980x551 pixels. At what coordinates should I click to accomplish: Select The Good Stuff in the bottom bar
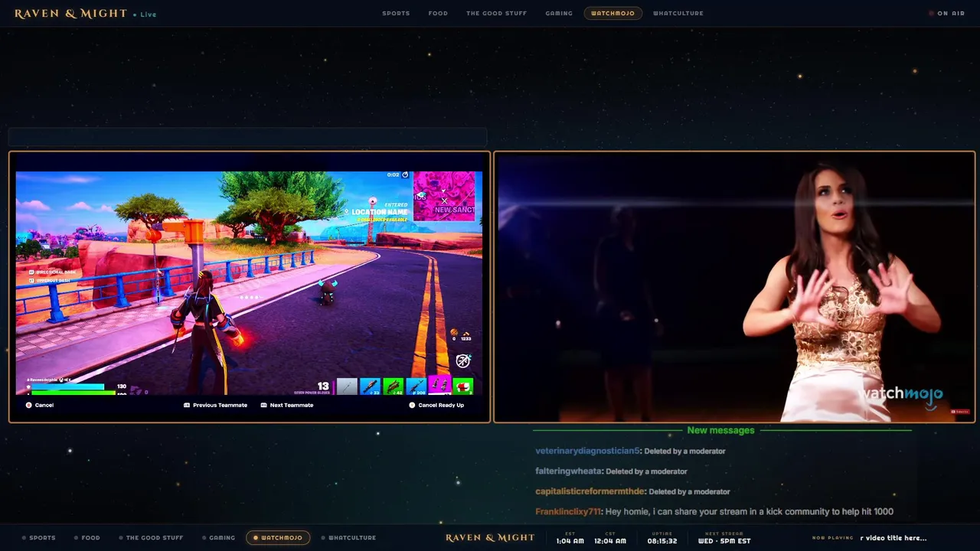point(151,538)
